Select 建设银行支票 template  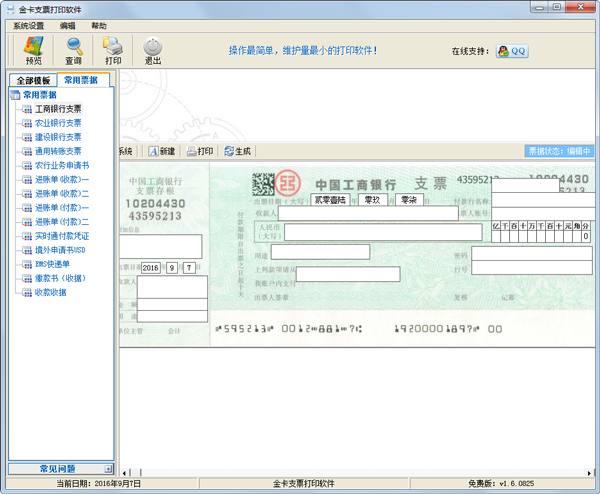(x=58, y=137)
